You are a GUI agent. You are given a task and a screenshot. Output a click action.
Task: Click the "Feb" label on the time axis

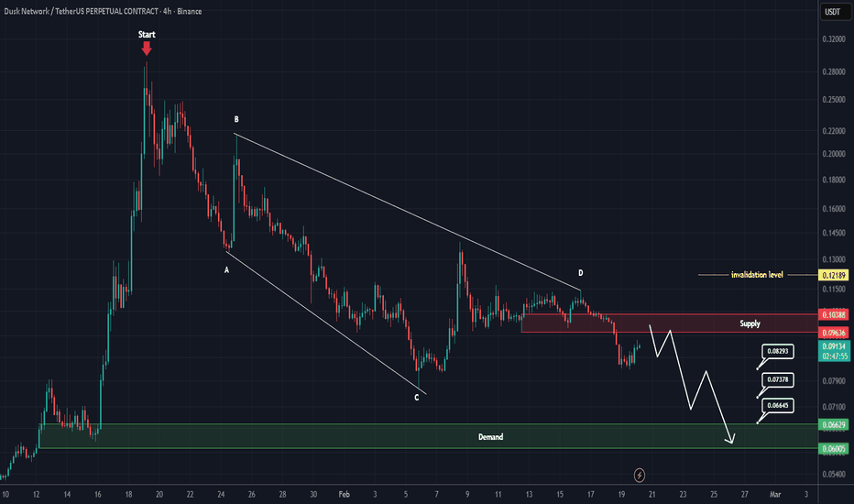344,495
